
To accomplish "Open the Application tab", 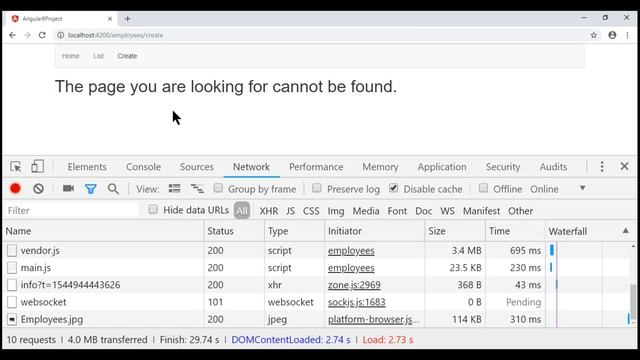I will point(442,167).
